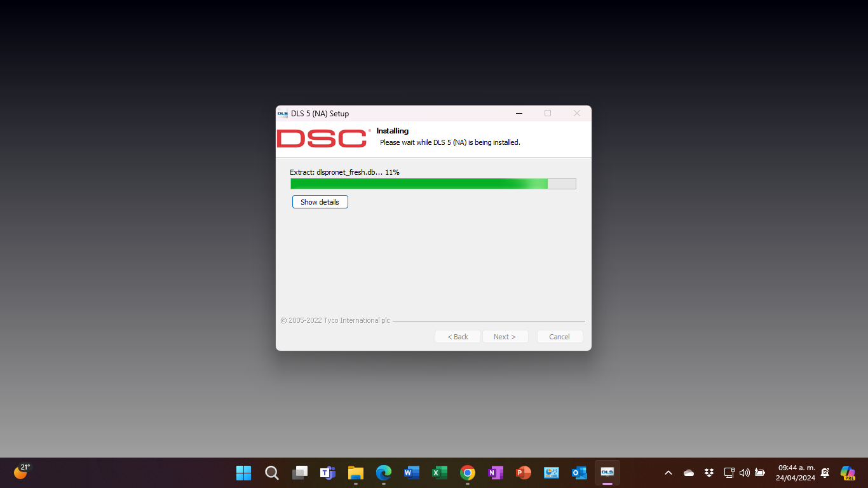Open the blue monitor app left of Outlook
This screenshot has width=868, height=488.
click(551, 473)
